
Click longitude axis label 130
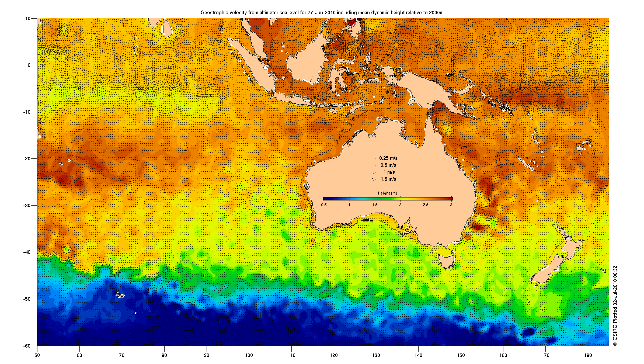(376, 355)
